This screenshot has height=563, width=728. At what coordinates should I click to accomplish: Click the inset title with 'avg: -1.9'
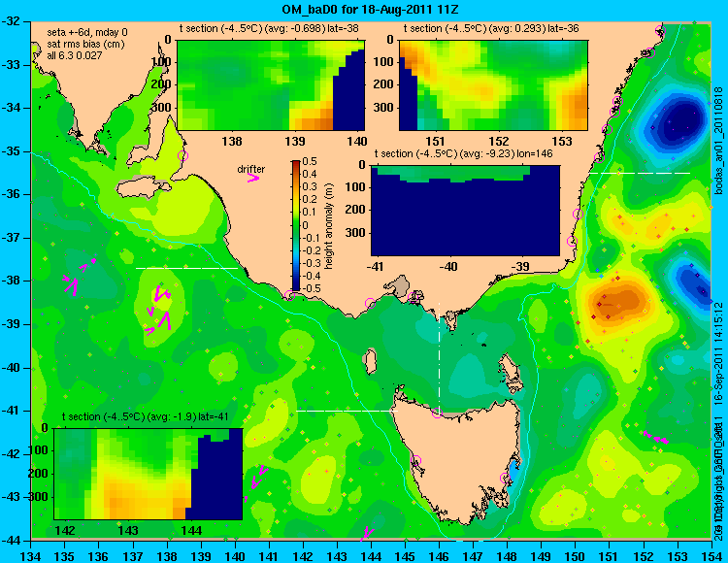point(146,416)
